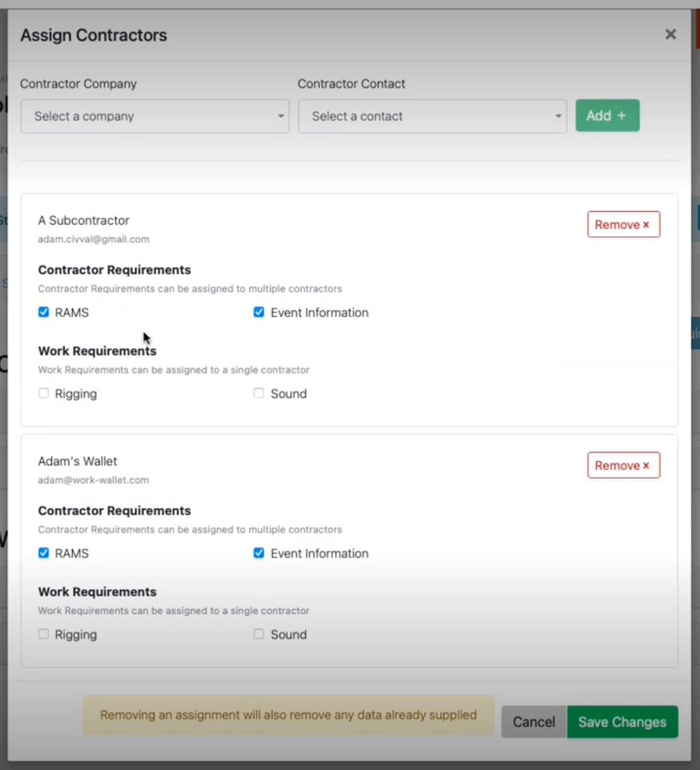The height and width of the screenshot is (770, 700).
Task: Click Save Changes button
Action: click(x=622, y=722)
